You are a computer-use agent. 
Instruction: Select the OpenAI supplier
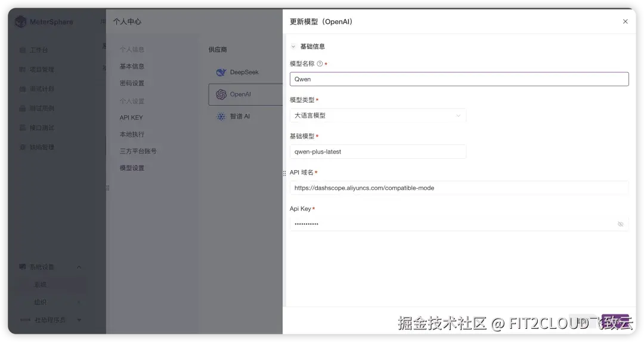click(246, 94)
